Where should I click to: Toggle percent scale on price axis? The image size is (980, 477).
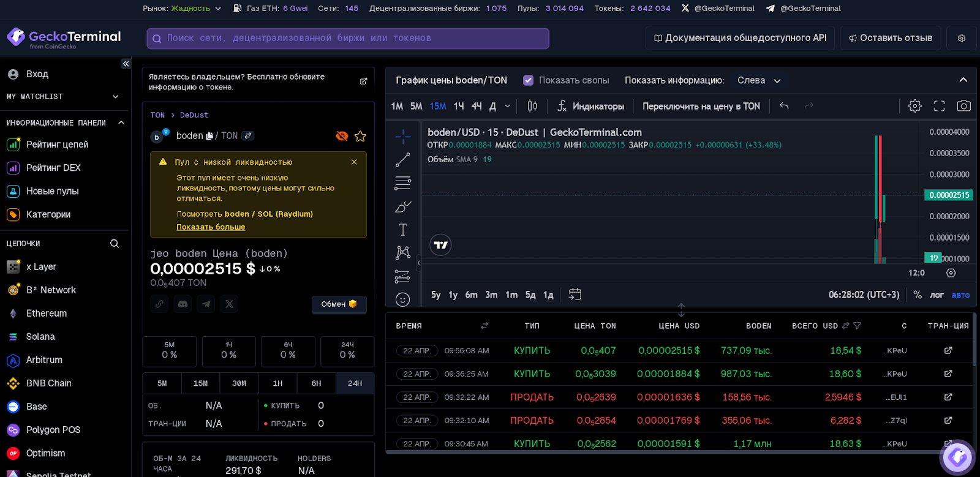[918, 295]
